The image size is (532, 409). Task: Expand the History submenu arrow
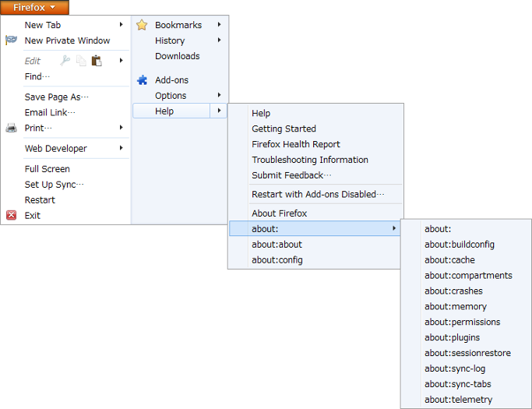tap(220, 40)
